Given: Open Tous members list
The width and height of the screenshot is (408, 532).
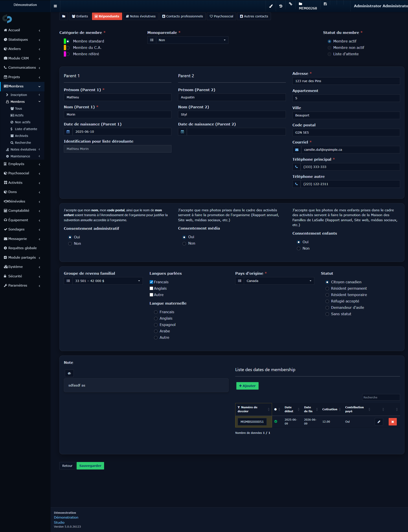Looking at the screenshot, I should (16, 109).
